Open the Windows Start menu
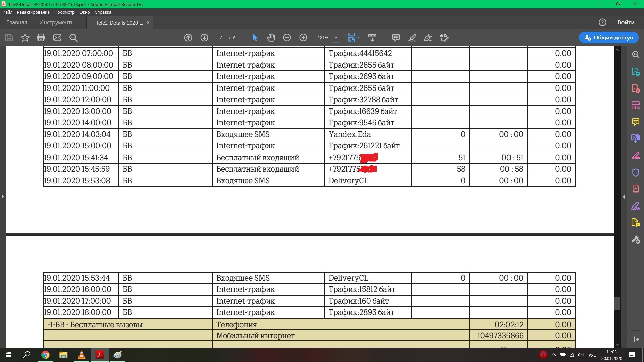This screenshot has height=362, width=644. pyautogui.click(x=9, y=355)
